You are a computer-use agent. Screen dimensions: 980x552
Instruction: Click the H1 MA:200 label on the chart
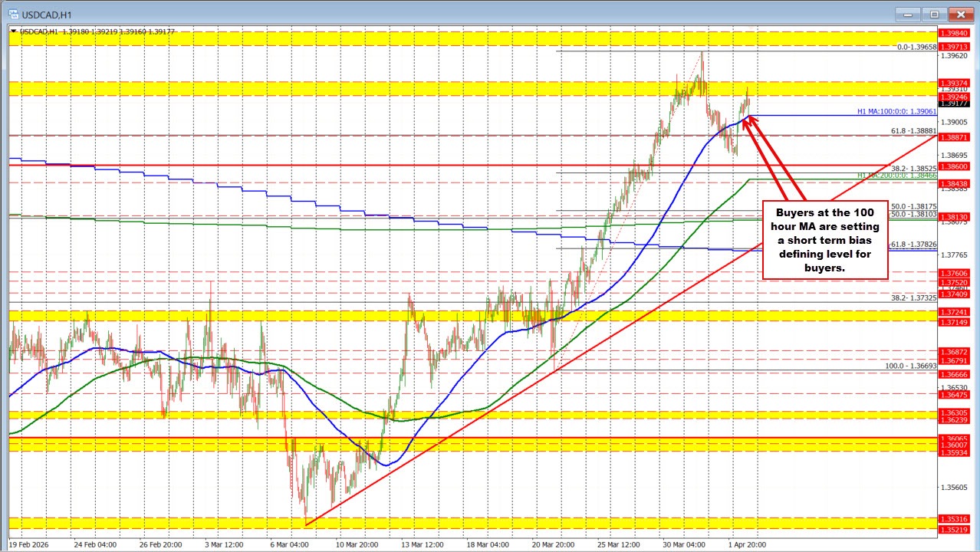click(x=896, y=176)
